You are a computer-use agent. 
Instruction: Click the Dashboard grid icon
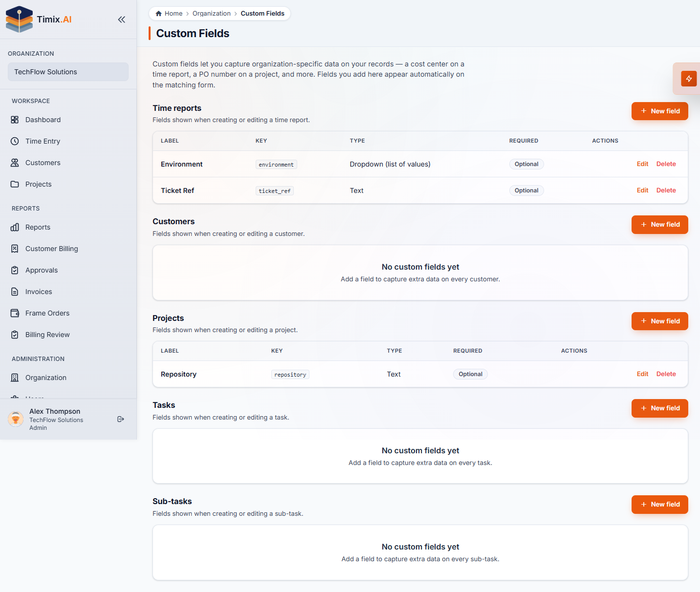[x=15, y=120]
